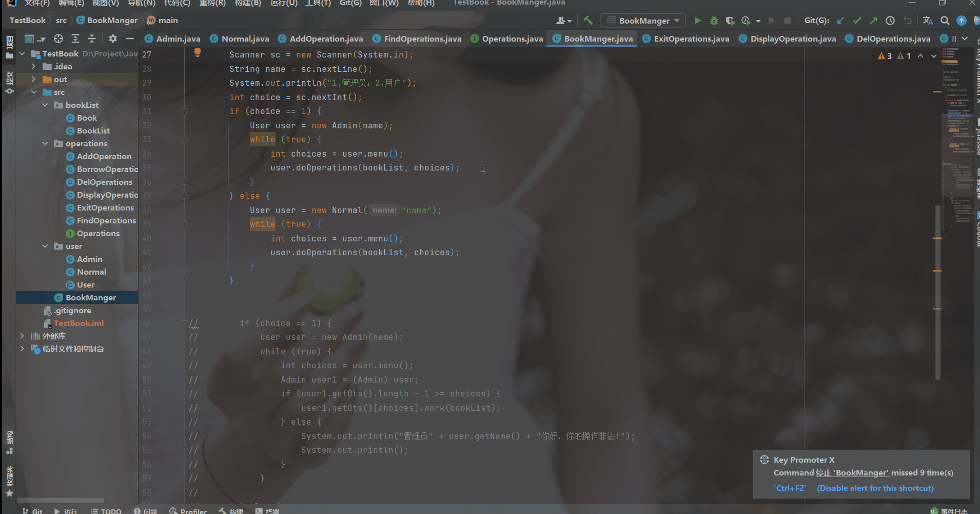Commit changes with Git checkmark icon
Image resolution: width=980 pixels, height=514 pixels.
click(x=857, y=21)
